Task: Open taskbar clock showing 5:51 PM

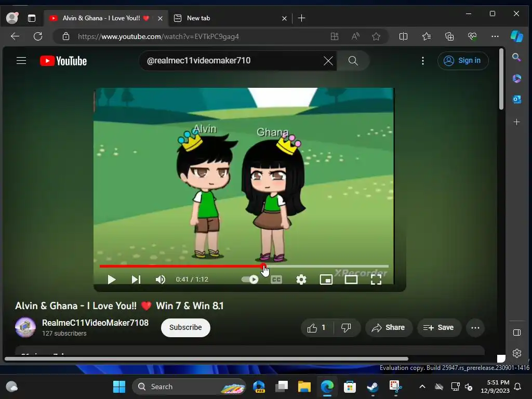Action: [495, 387]
